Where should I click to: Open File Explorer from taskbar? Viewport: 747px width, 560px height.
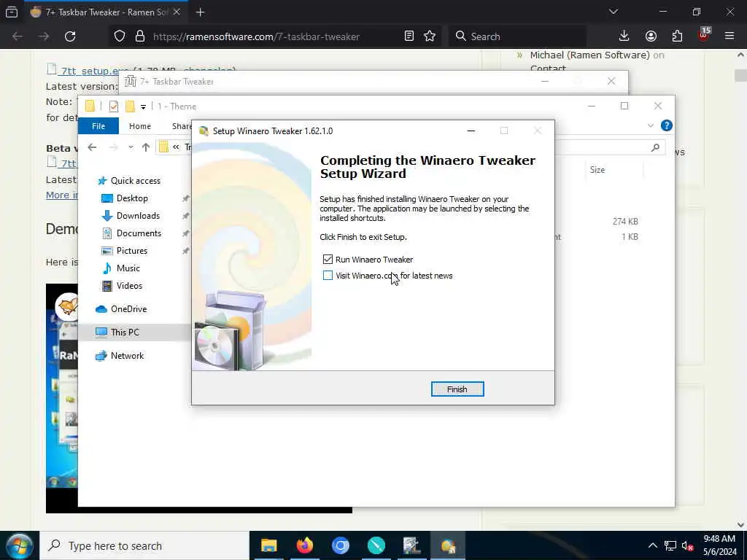coord(268,545)
